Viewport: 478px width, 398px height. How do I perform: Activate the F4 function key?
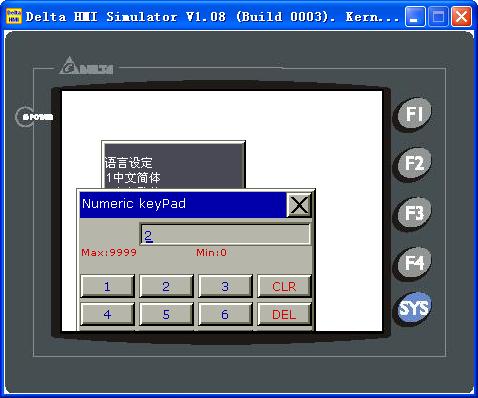413,263
